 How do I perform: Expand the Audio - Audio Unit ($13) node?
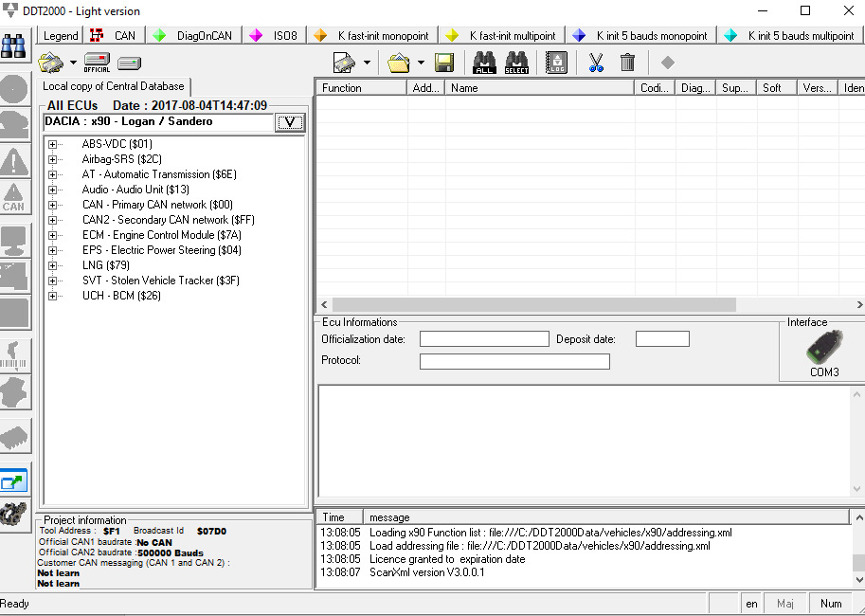click(x=52, y=190)
